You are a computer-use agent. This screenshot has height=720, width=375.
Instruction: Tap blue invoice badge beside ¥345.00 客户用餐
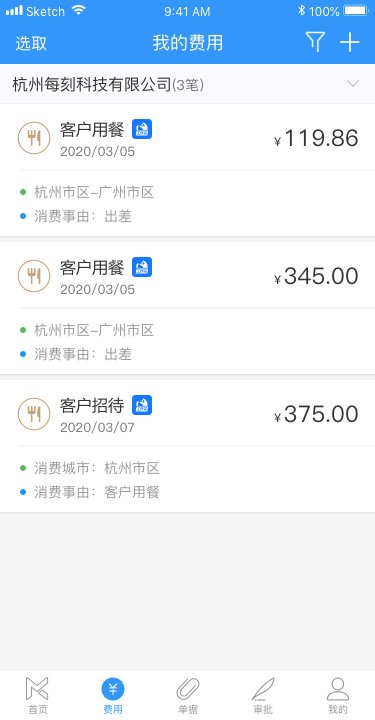click(142, 267)
